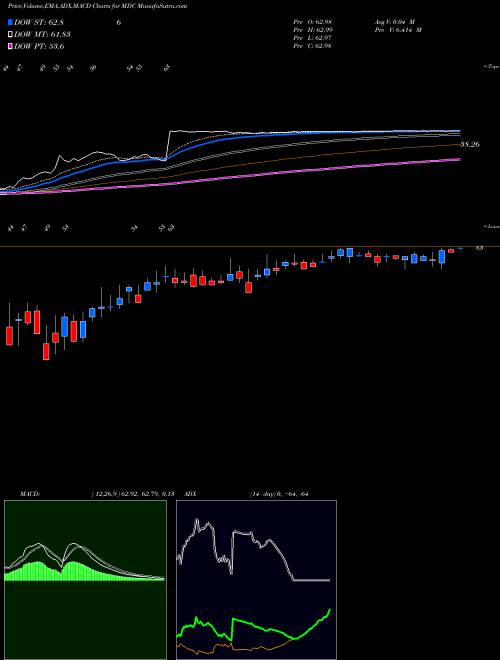This screenshot has height=660, width=500.
Task: Click the blue DOW ST legend swatch
Action: coord(10,22)
